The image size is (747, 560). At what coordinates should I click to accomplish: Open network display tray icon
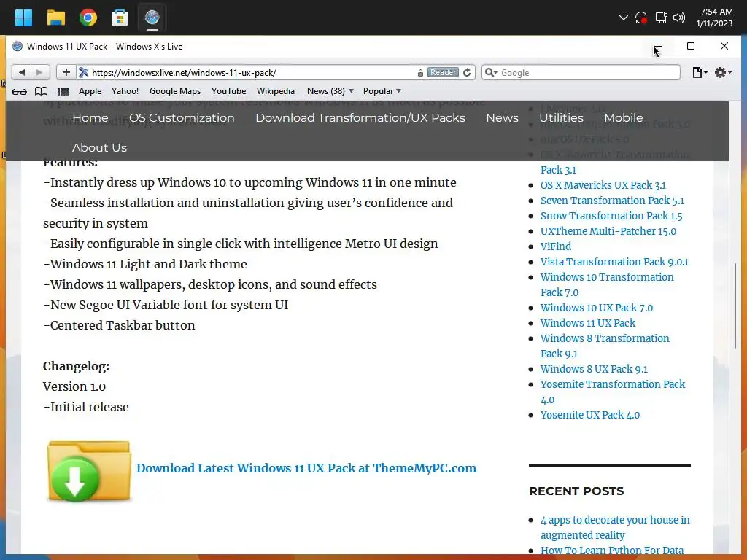(x=661, y=17)
